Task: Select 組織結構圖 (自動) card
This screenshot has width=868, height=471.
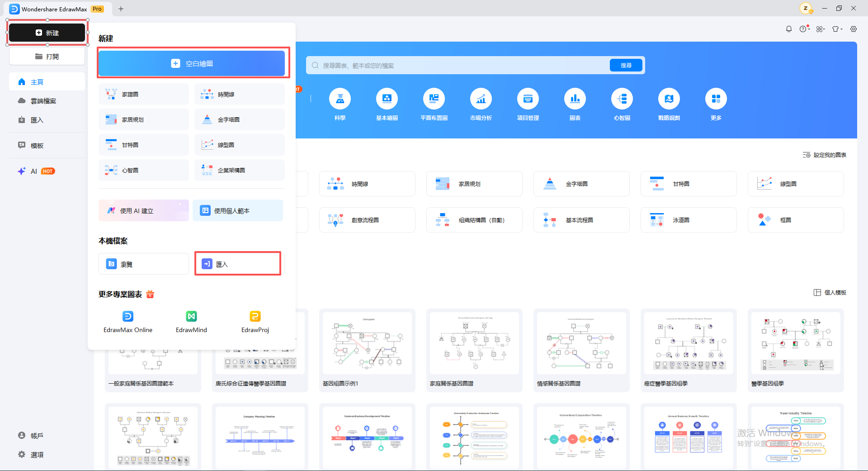Action: coord(474,220)
